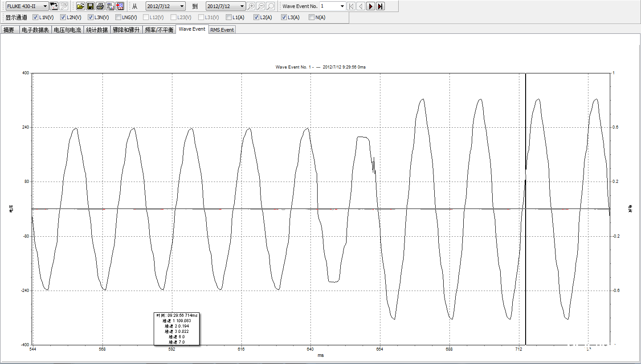Viewport: 641px width, 364px height.
Task: Switch to the RMS Event tab
Action: coord(222,30)
